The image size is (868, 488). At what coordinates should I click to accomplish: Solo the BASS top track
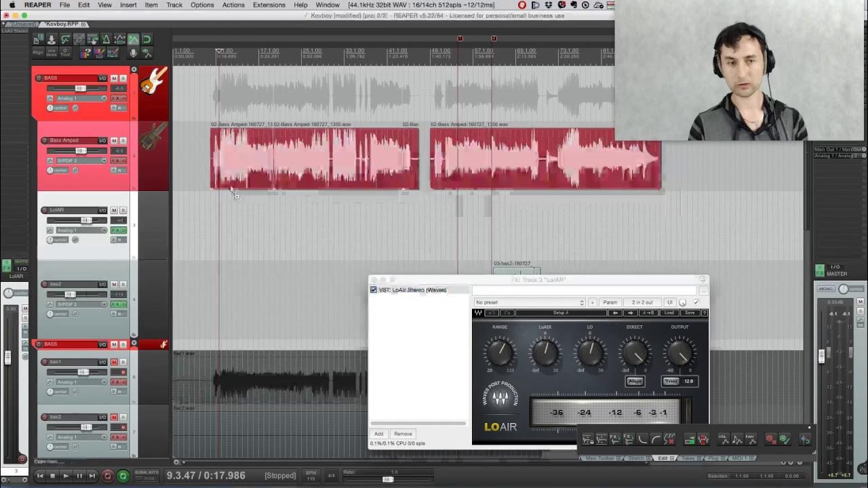pos(123,78)
